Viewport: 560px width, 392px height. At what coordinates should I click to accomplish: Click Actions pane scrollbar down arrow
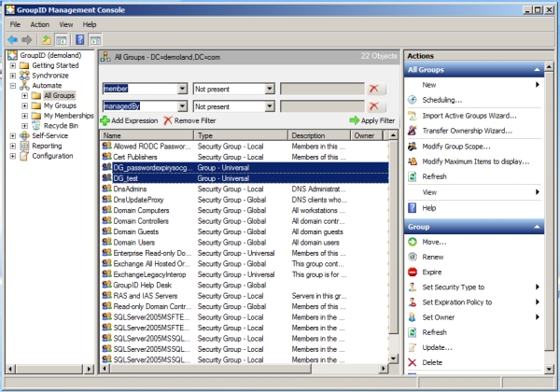(550, 370)
